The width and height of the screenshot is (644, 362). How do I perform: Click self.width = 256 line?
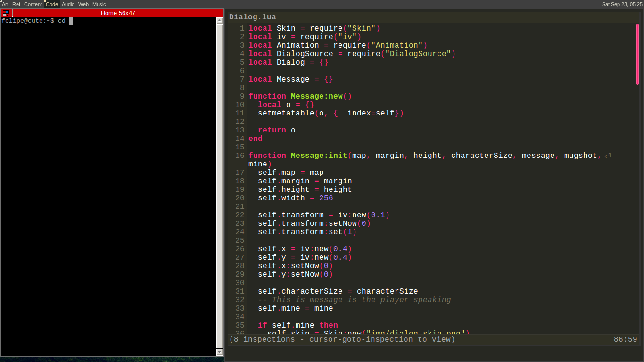coord(296,198)
